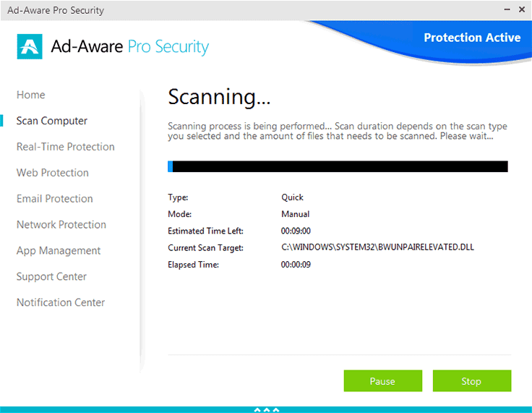Select Scan Computer in the sidebar
532x413 pixels.
pos(52,121)
